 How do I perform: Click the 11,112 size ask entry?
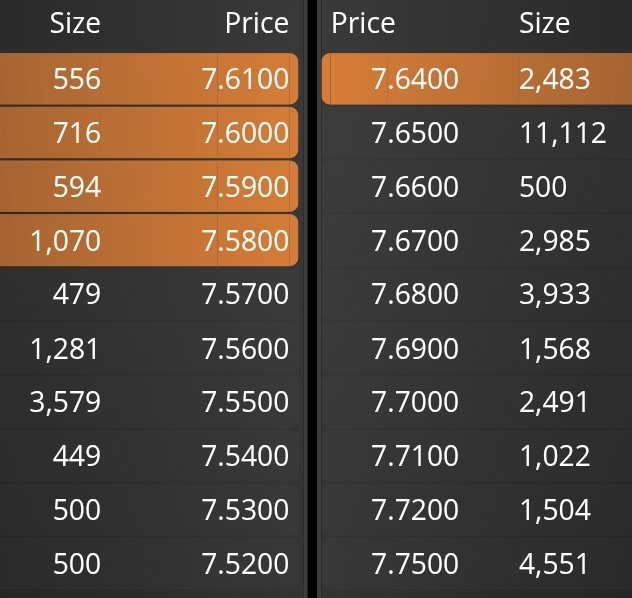563,133
